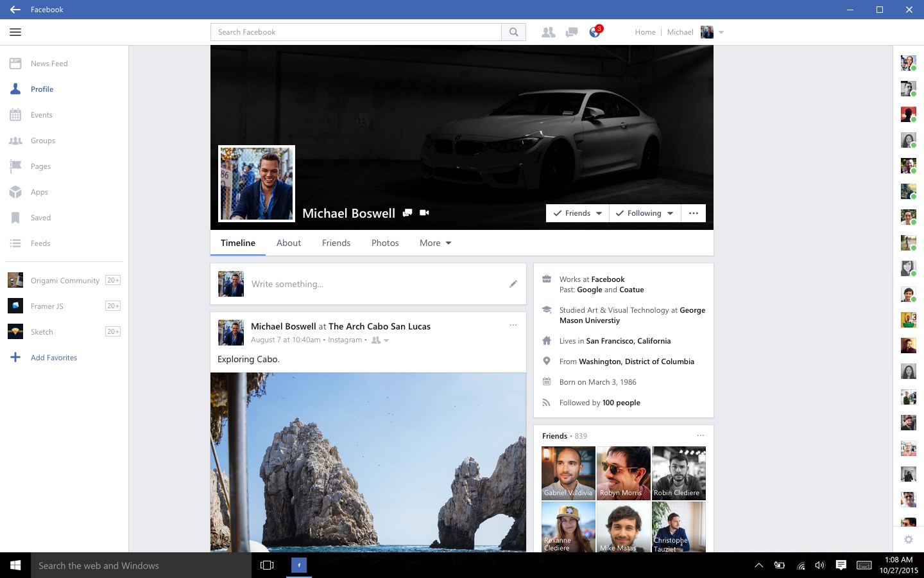Image resolution: width=924 pixels, height=578 pixels.
Task: Open Saved items in the sidebar
Action: 40,217
